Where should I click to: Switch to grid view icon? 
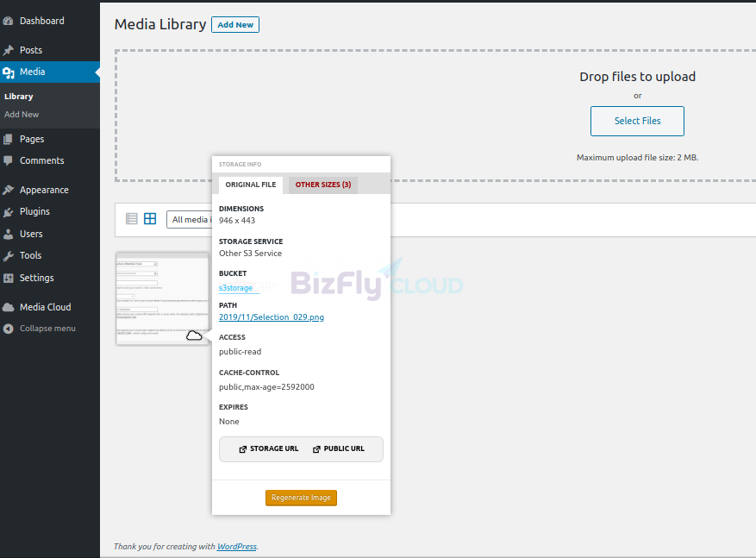[150, 219]
